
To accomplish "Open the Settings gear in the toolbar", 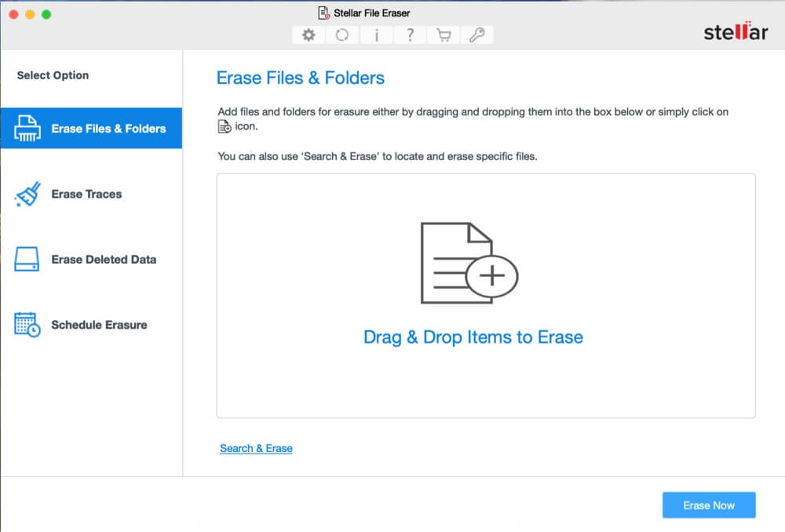I will point(309,35).
